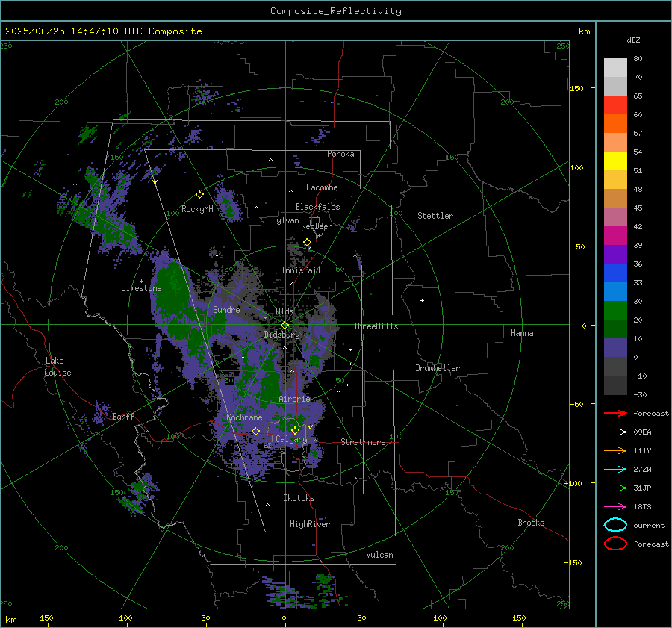This screenshot has width=672, height=628.
Task: Click the green 31JP arrow symbol
Action: (615, 488)
